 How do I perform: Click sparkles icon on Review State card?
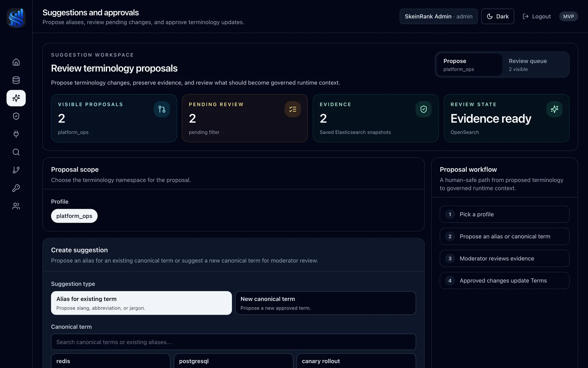click(554, 109)
